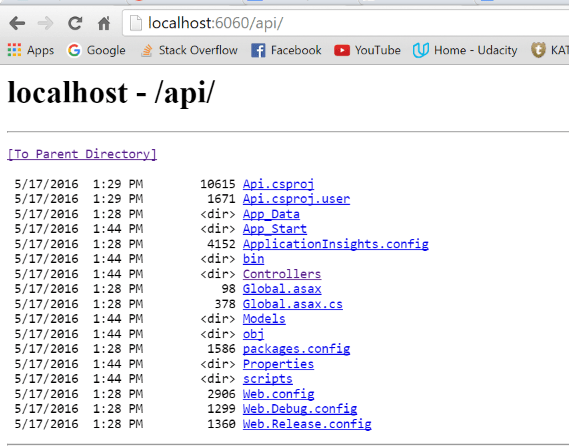Browse the Models directory
This screenshot has height=448, width=571.
264,319
